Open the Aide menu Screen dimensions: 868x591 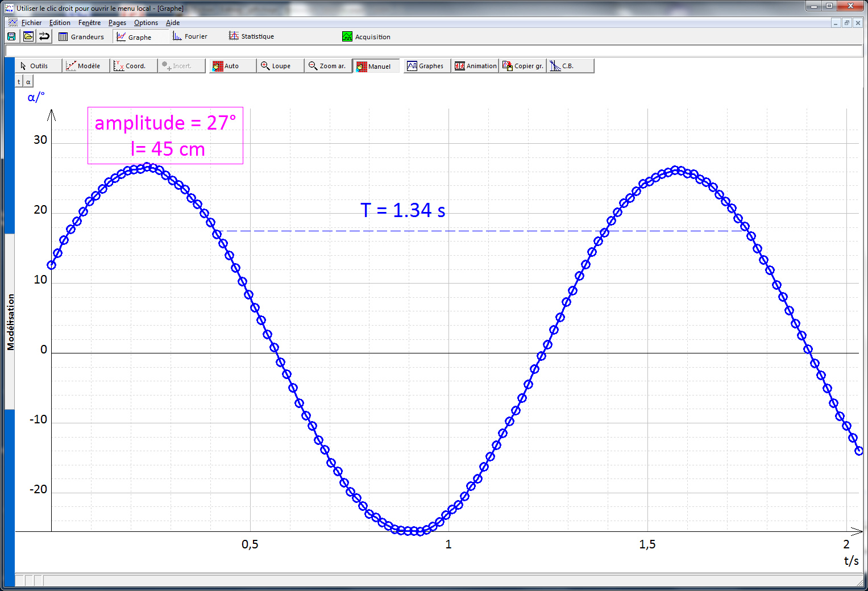pos(173,23)
